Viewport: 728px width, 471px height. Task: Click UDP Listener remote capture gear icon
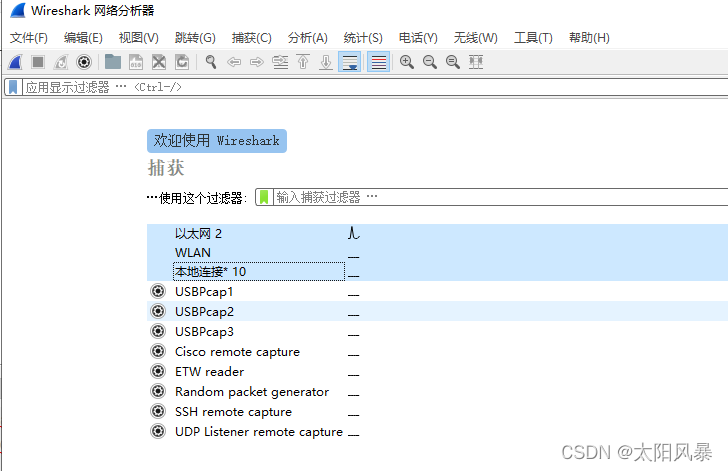click(158, 431)
